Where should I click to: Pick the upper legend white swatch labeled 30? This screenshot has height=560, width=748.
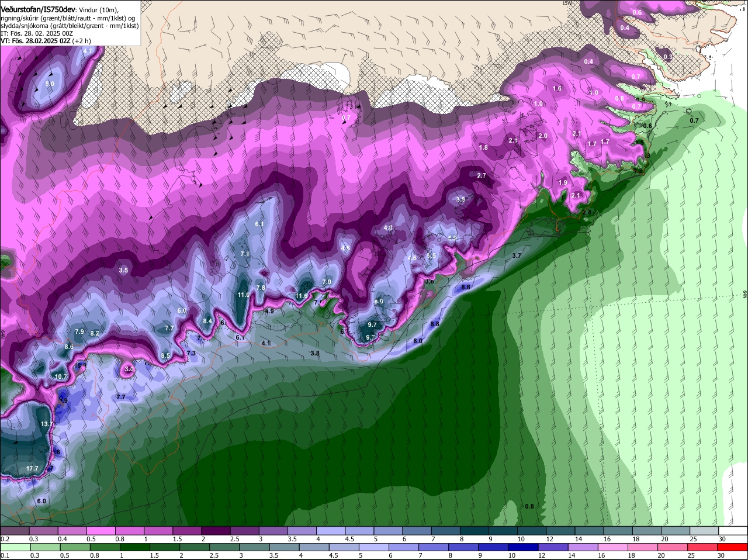(733, 530)
